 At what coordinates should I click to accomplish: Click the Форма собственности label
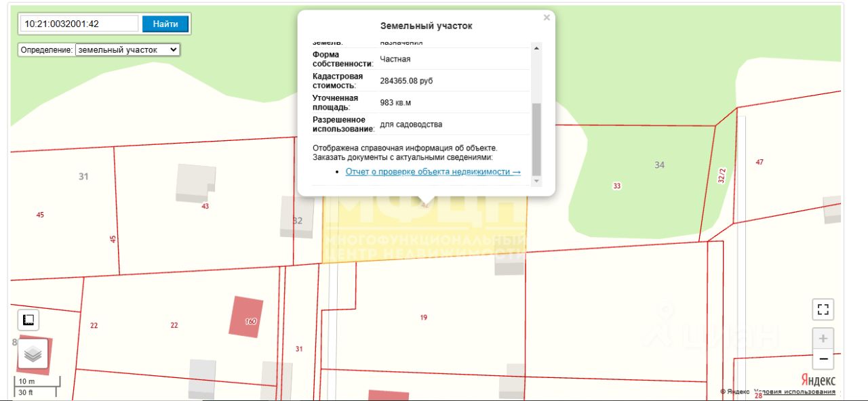click(343, 59)
